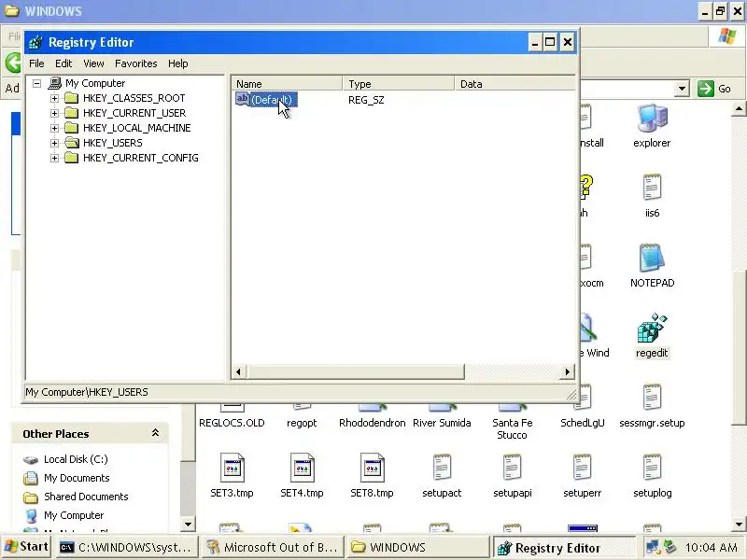Select the setupact log file icon
This screenshot has width=747, height=560.
[442, 468]
